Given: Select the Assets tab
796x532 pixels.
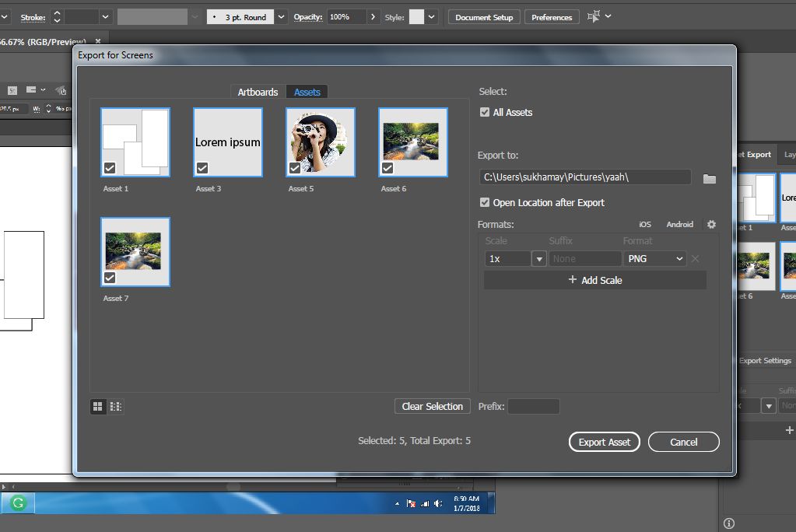Looking at the screenshot, I should [307, 92].
